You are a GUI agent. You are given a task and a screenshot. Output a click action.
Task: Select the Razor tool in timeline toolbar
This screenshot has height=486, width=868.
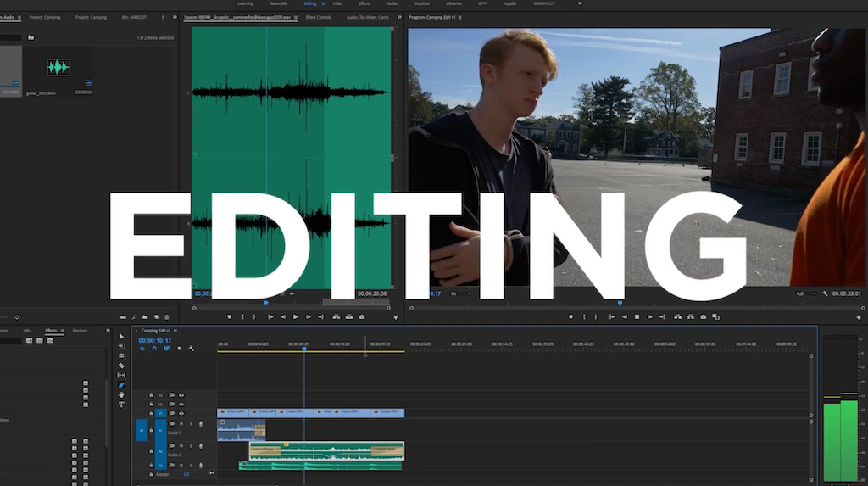click(x=121, y=366)
